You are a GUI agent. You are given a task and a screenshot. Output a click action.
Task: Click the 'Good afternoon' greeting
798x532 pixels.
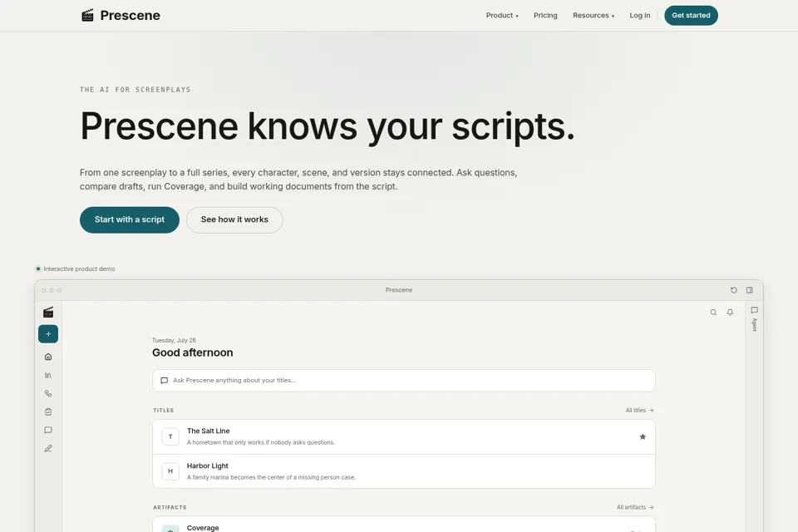click(x=192, y=352)
